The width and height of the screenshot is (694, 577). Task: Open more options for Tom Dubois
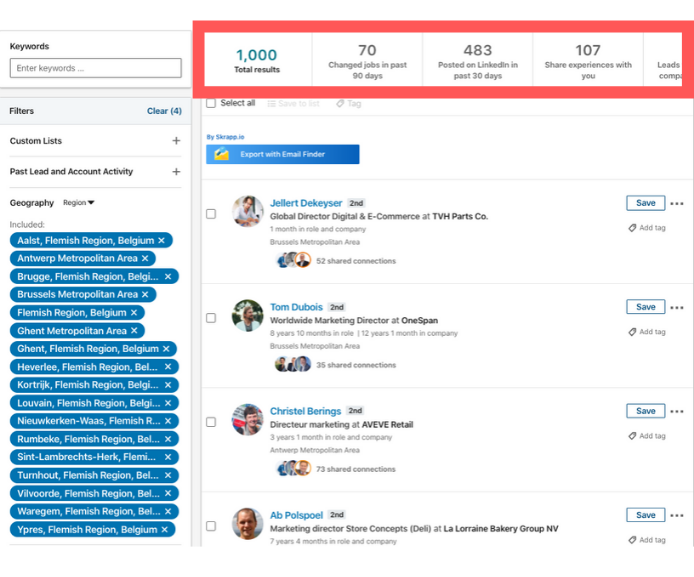tap(677, 308)
